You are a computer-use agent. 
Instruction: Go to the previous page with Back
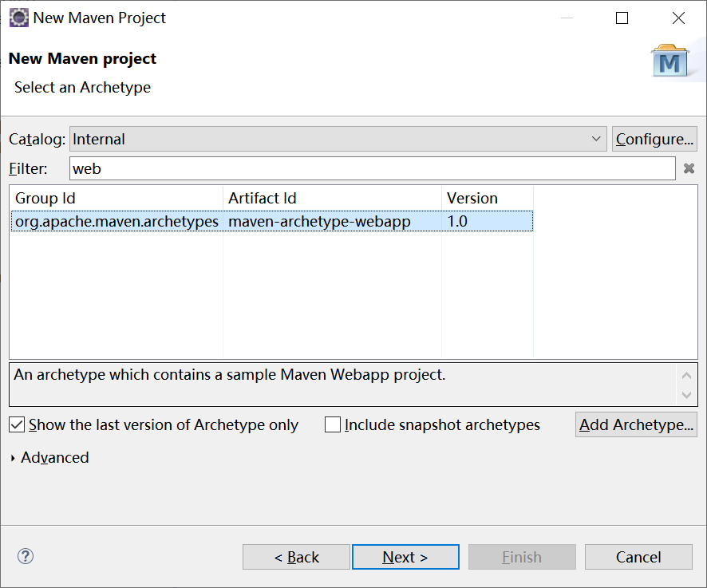[x=296, y=557]
